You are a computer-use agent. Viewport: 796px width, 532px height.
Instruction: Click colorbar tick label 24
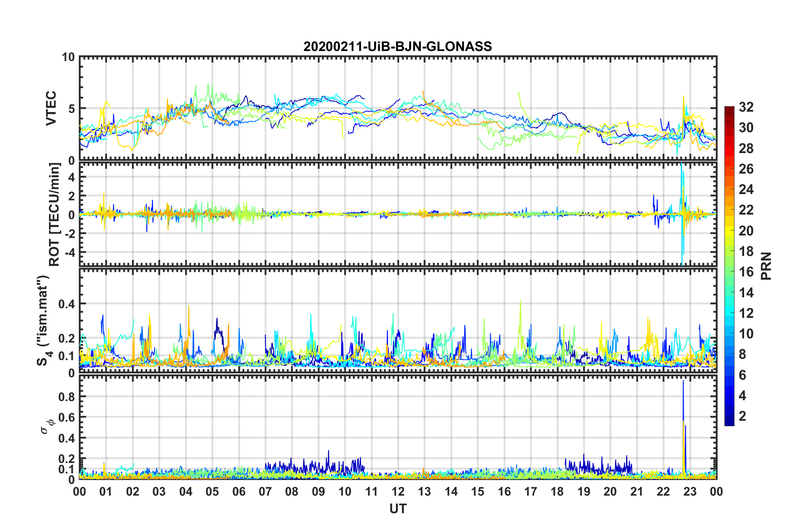pos(746,189)
